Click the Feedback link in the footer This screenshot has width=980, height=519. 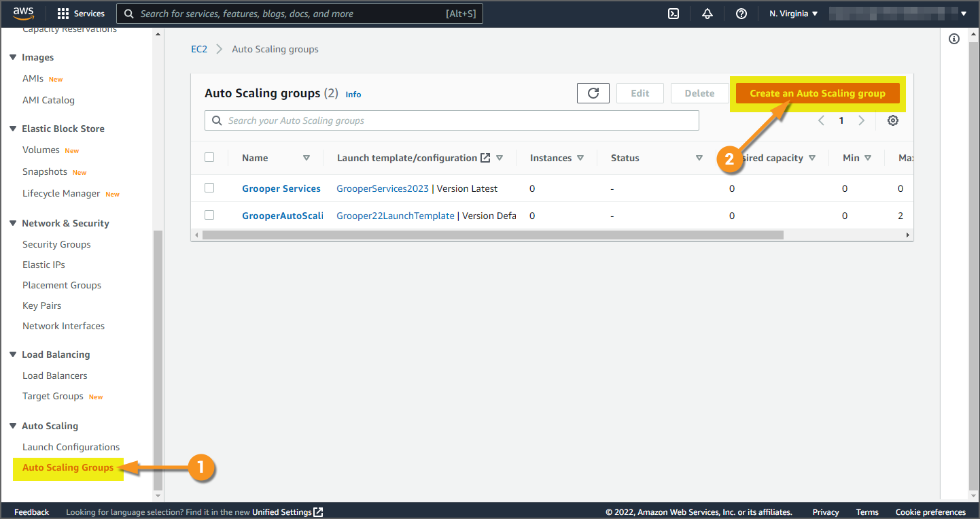(x=32, y=512)
